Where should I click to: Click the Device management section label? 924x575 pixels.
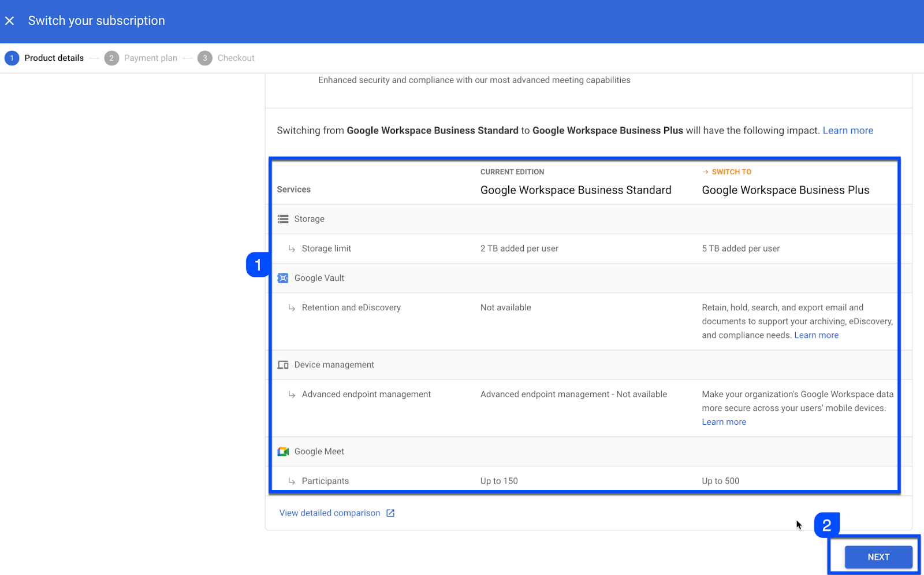point(334,365)
